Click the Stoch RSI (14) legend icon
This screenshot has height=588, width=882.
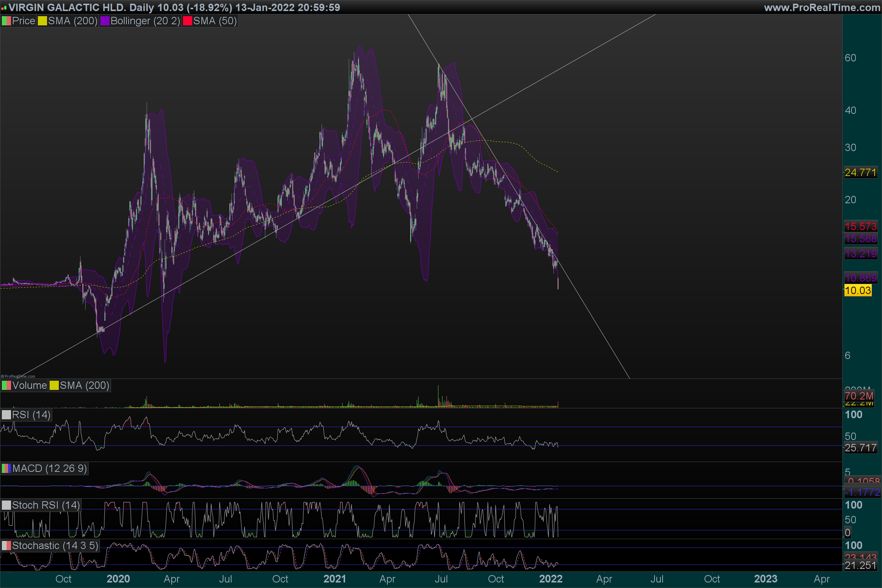pos(6,505)
